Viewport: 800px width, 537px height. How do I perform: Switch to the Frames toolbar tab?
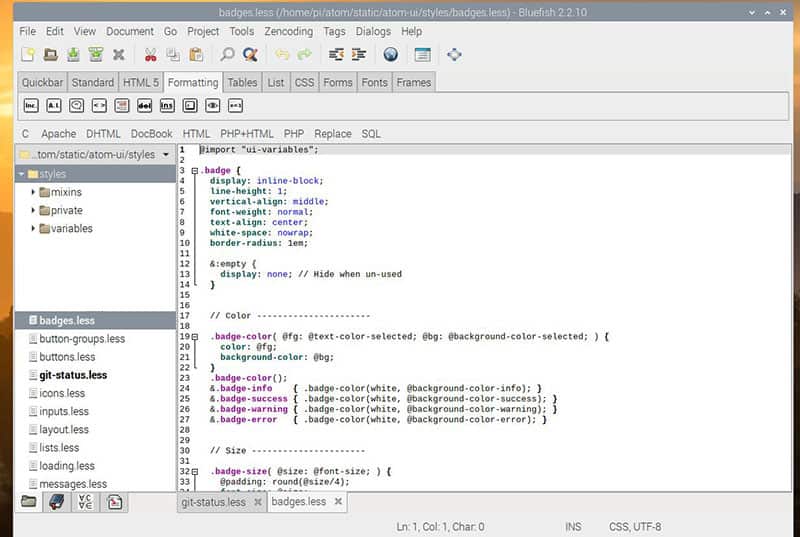[x=414, y=82]
